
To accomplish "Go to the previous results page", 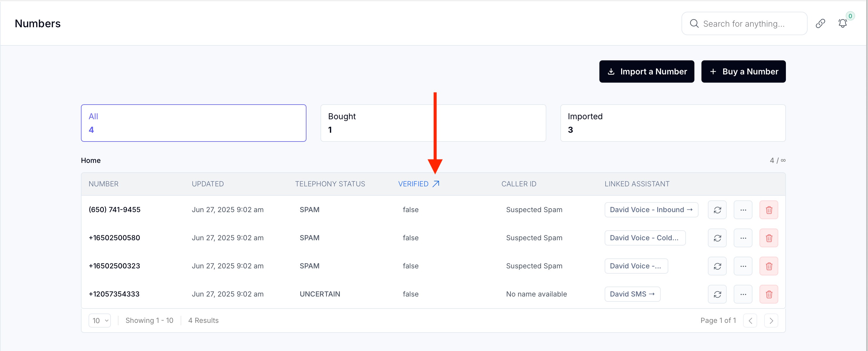I will tap(750, 320).
